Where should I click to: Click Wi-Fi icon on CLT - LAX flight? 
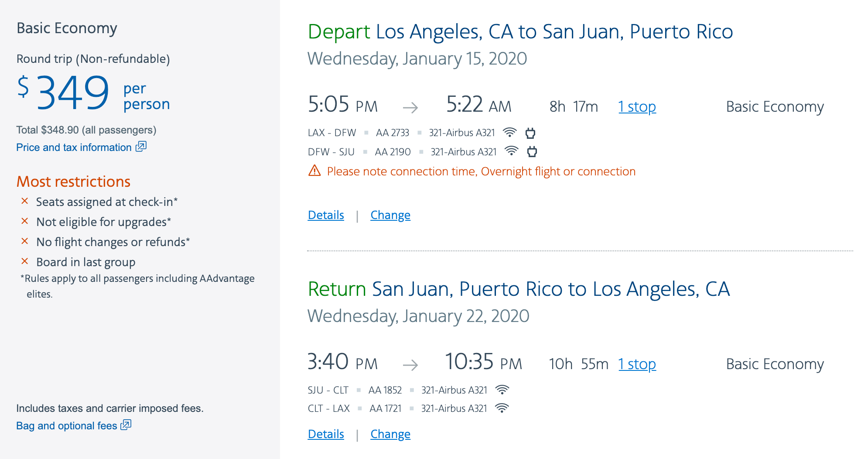coord(502,408)
